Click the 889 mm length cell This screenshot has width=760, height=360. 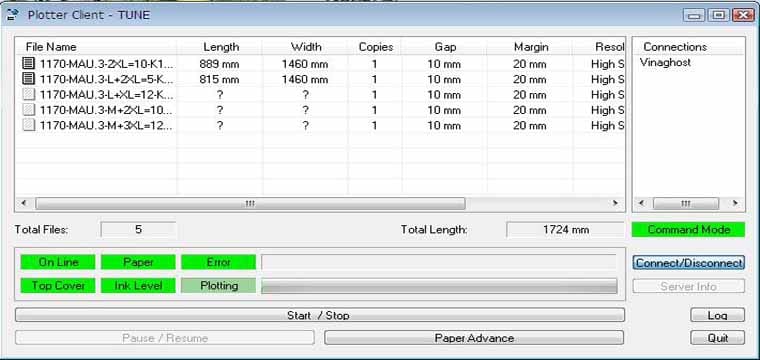219,63
